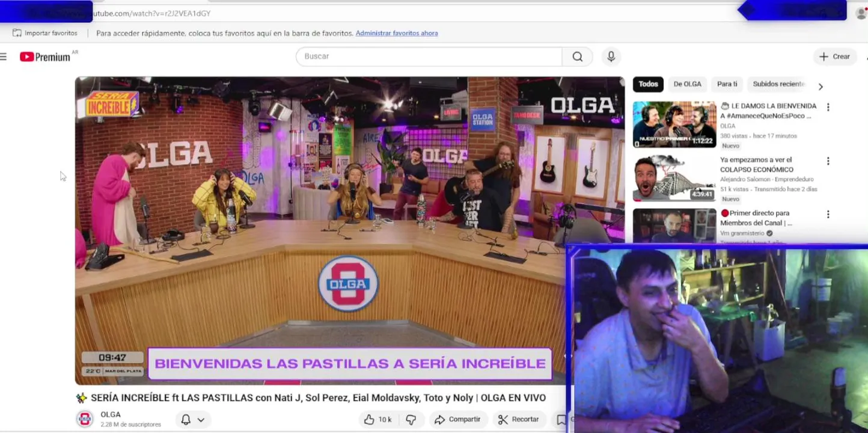Screen dimensions: 868x433
Task: Click title 'LE DAMOS LA BIENVENIDA A #AmaneceQueNoEsPoco'
Action: tap(768, 111)
